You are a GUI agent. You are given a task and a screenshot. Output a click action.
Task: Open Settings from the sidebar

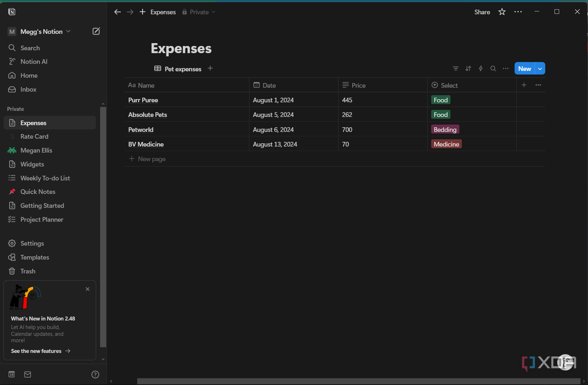point(50,243)
